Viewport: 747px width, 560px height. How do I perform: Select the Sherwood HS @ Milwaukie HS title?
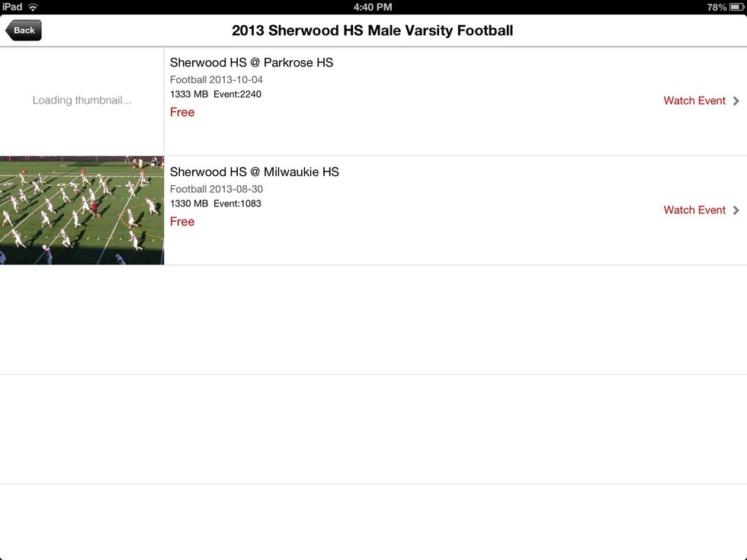click(x=255, y=172)
